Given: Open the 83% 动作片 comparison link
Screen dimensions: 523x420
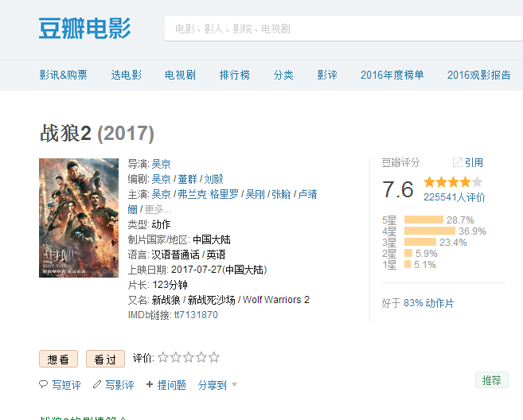Looking at the screenshot, I should point(428,303).
